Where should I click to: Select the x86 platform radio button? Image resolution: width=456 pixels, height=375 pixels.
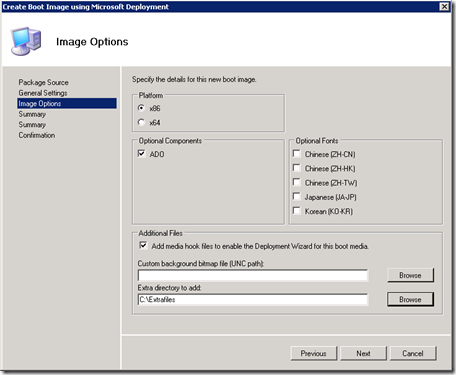pyautogui.click(x=141, y=108)
